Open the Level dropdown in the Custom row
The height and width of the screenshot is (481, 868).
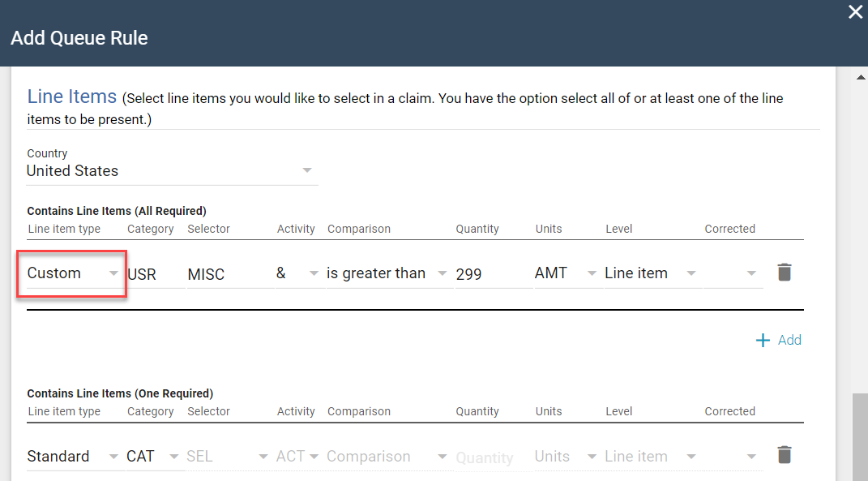(x=650, y=273)
